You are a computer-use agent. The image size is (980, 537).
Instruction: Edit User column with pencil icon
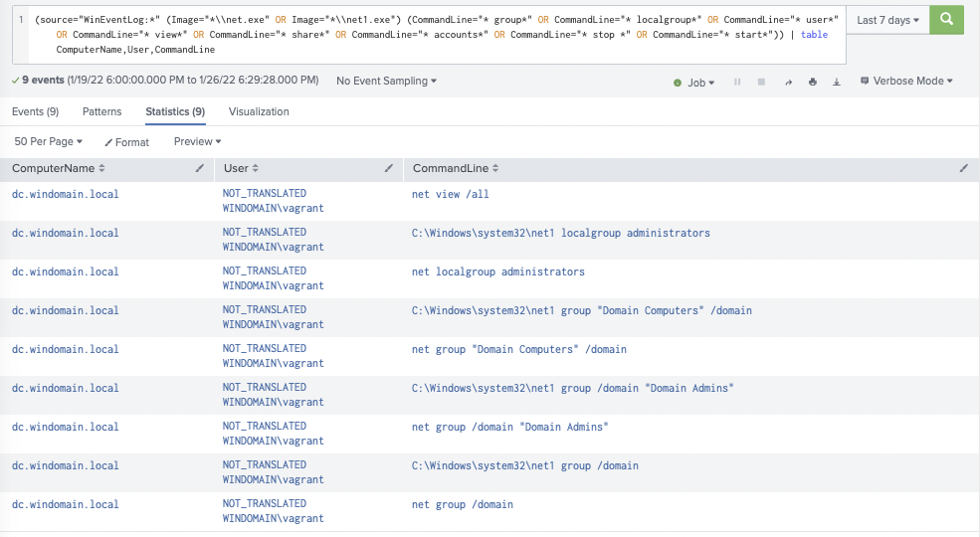pyautogui.click(x=389, y=168)
